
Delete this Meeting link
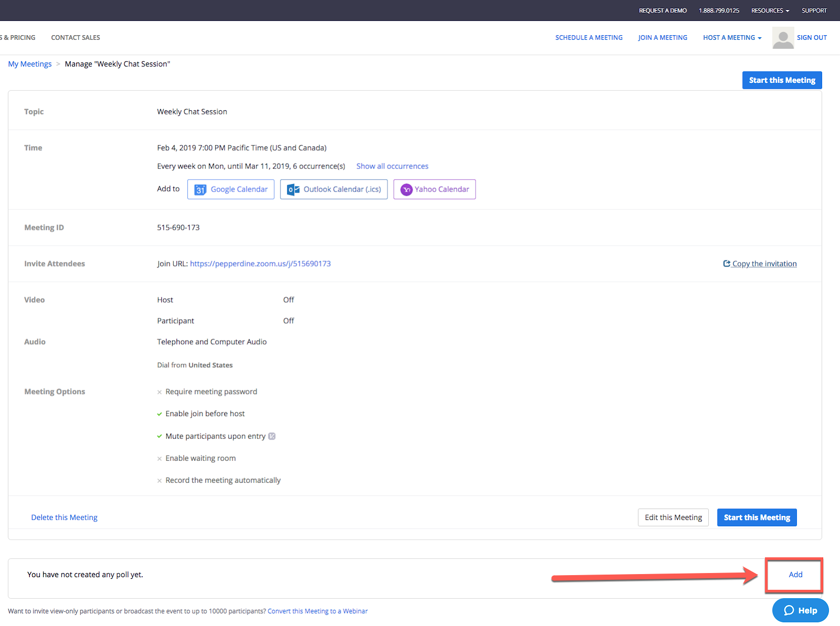(64, 517)
